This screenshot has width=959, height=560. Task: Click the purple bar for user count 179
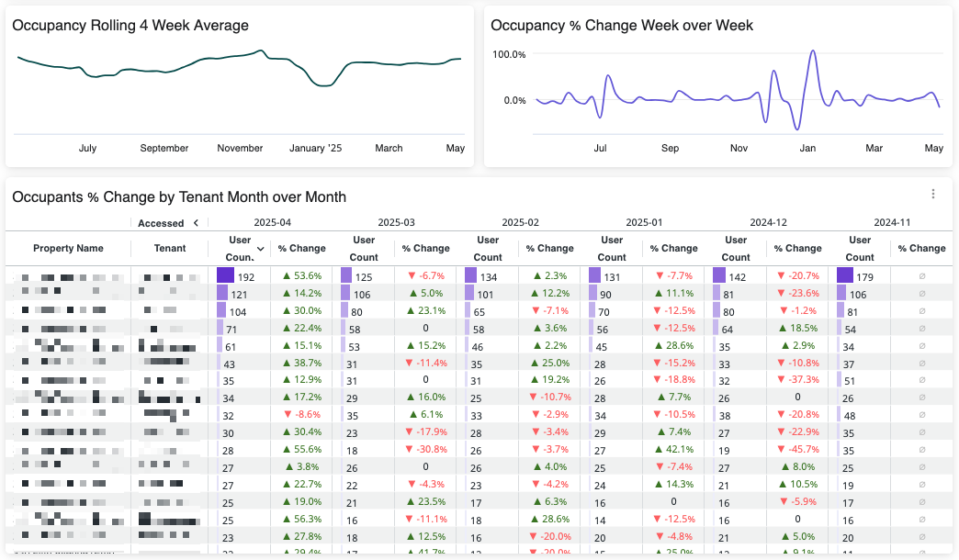(x=844, y=275)
